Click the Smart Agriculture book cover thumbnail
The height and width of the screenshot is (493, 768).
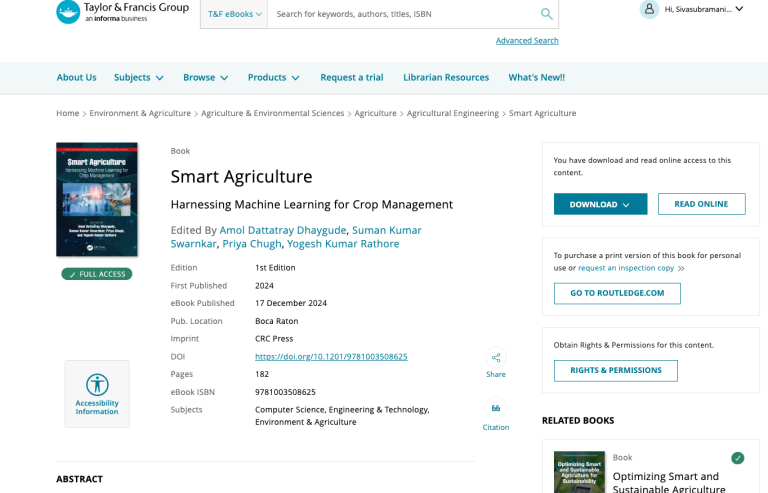(97, 199)
